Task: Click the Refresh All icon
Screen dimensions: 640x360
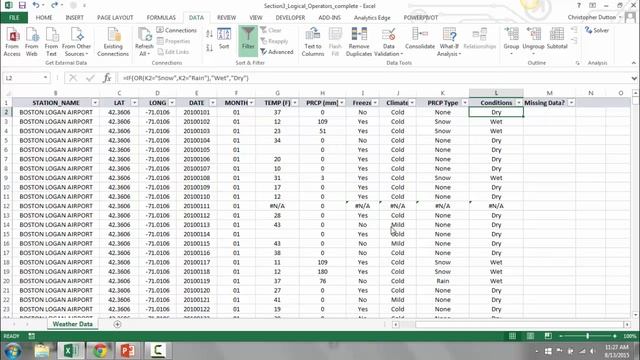Action: [144, 42]
